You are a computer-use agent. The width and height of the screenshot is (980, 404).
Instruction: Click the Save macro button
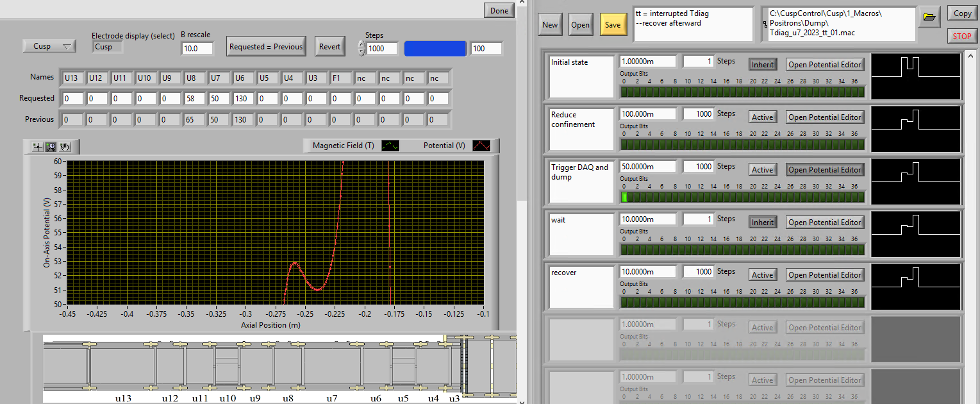pos(613,25)
